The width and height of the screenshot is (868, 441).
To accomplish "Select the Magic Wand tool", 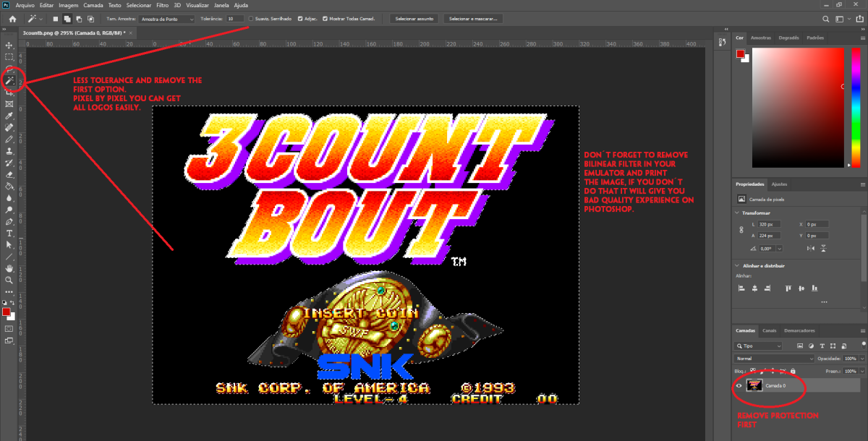I will pos(9,80).
